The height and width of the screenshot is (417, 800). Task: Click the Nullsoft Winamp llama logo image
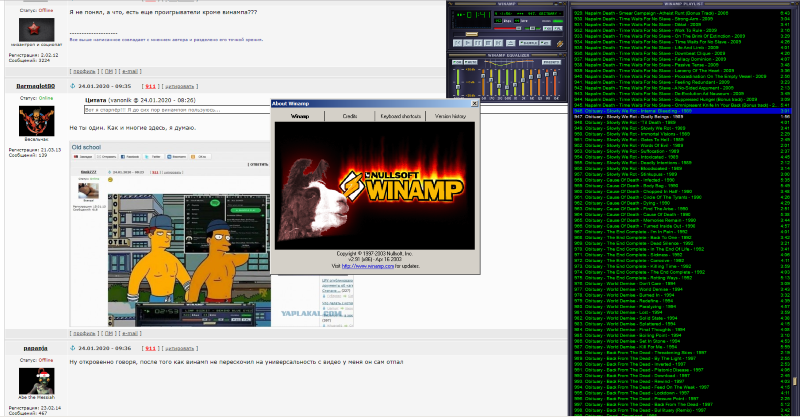[374, 186]
